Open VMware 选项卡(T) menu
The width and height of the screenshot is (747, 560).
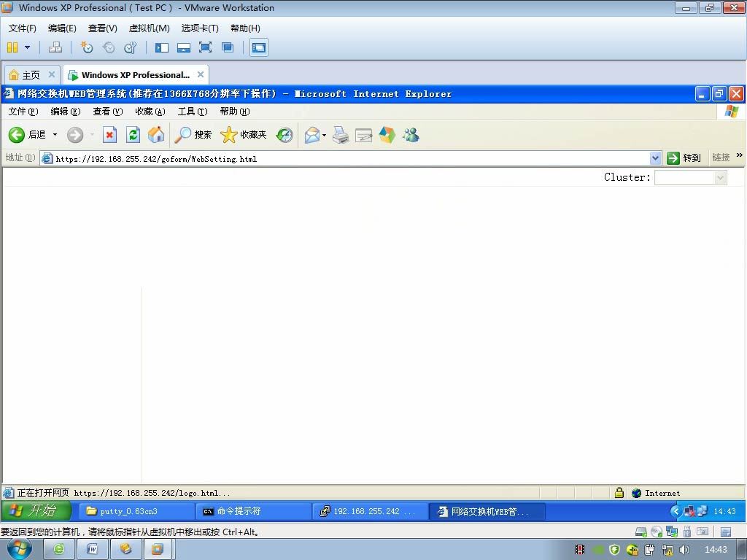(200, 28)
